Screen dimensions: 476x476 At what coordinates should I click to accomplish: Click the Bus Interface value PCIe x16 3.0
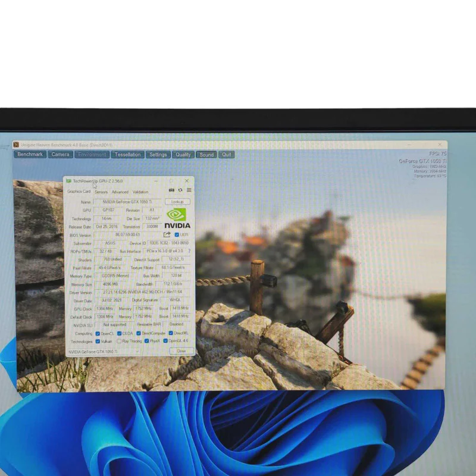[x=165, y=251]
